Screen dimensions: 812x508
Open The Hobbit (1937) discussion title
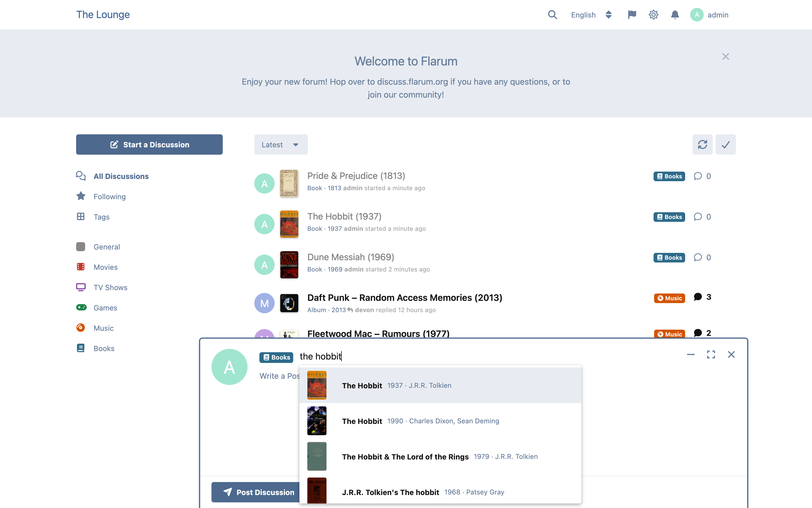(344, 216)
